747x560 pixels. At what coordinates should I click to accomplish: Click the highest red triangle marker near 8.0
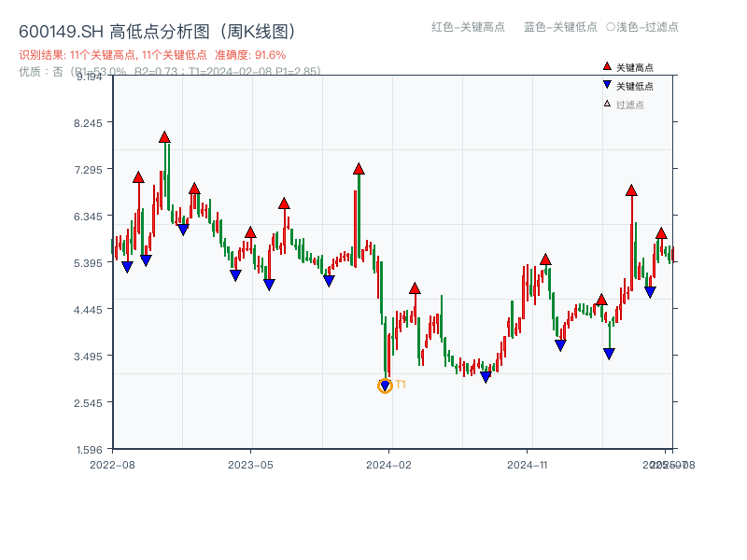(163, 136)
